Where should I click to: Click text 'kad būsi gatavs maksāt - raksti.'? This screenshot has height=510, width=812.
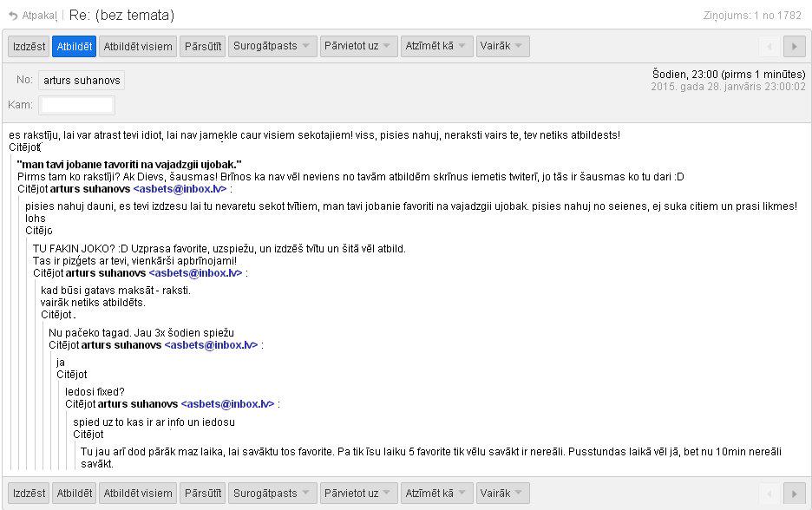[115, 291]
